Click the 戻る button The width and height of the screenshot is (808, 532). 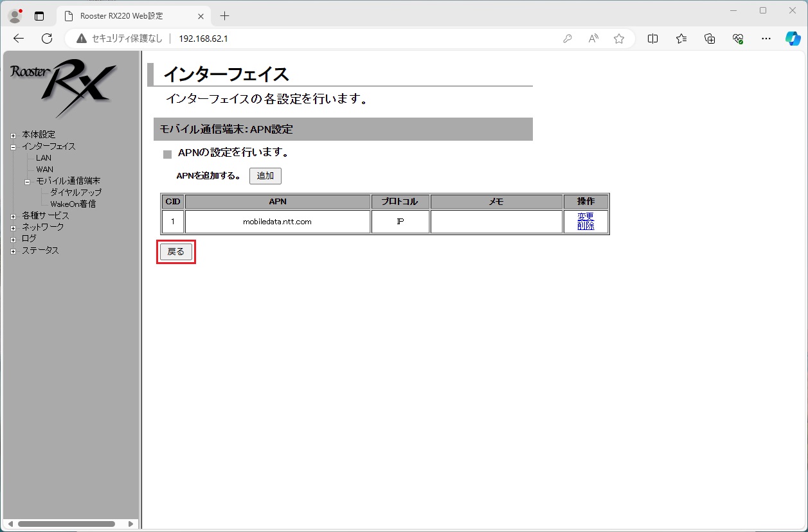tap(175, 252)
